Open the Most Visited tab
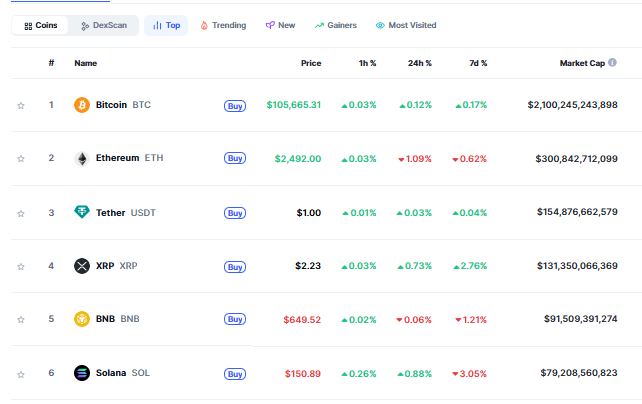This screenshot has height=404, width=642. point(406,25)
